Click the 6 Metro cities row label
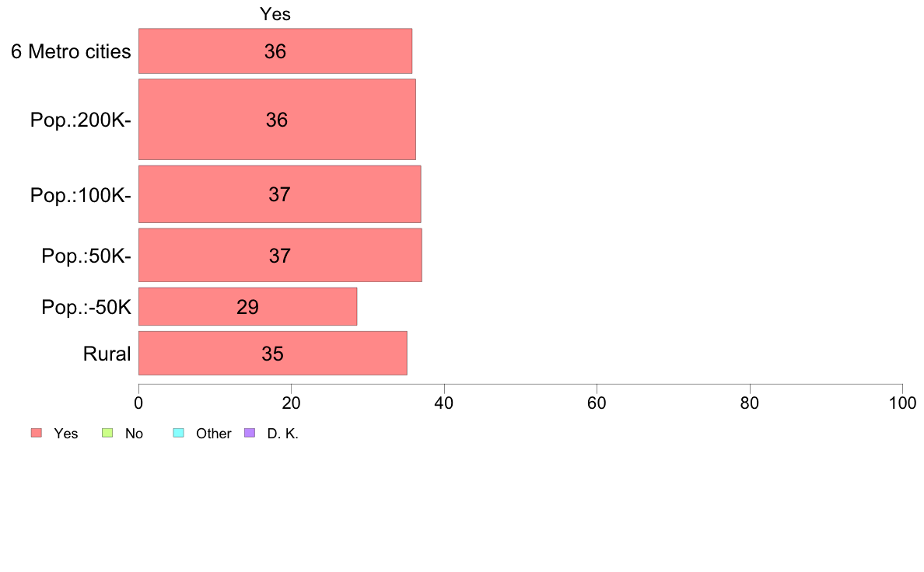Viewport: 924px width, 572px height. pos(71,52)
